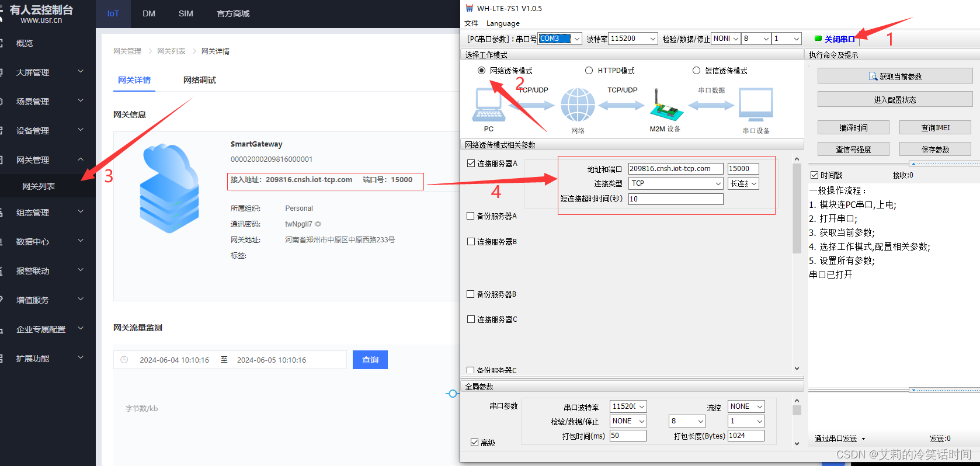Toggle the 高级 advanced checkbox
The width and height of the screenshot is (980, 466).
tap(474, 443)
